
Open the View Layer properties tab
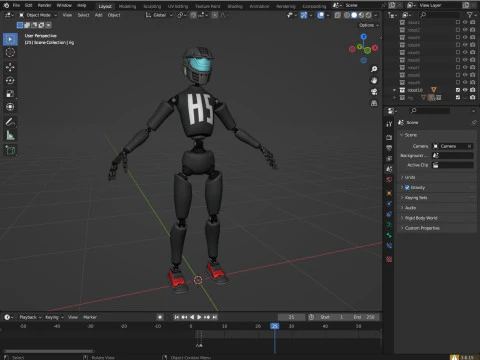pos(389,158)
